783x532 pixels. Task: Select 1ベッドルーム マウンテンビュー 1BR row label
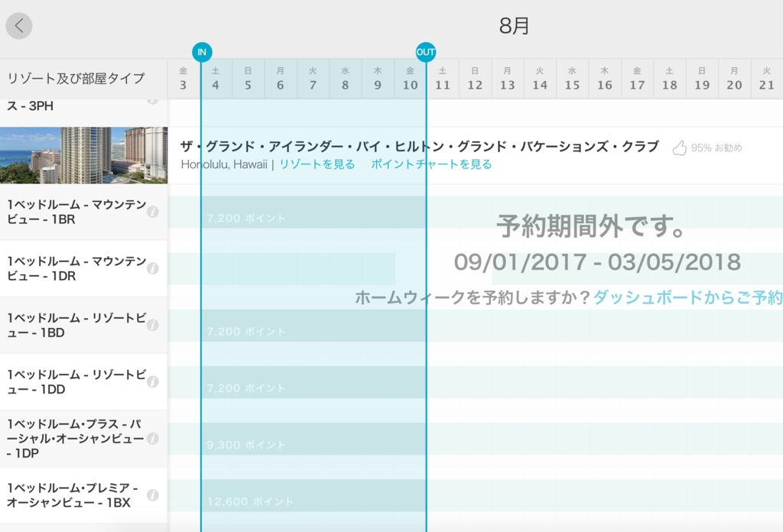[76, 212]
